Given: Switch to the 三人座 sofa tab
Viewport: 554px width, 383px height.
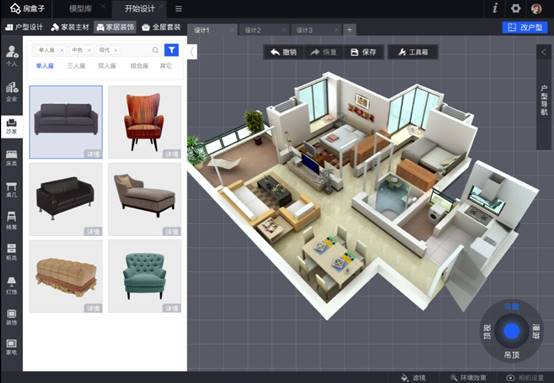Looking at the screenshot, I should (x=76, y=66).
